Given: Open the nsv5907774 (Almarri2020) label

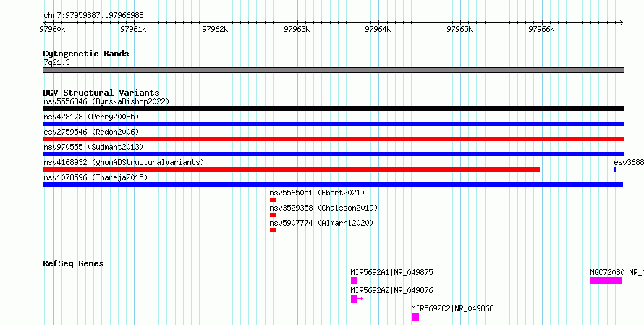Looking at the screenshot, I should click(x=321, y=223).
